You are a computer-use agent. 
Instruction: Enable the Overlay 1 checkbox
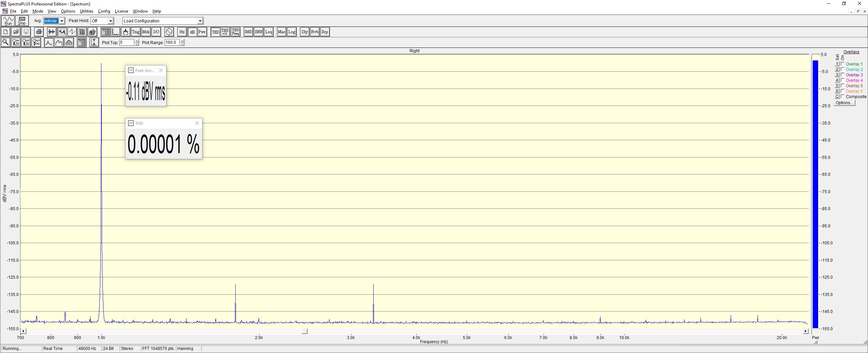coord(843,64)
